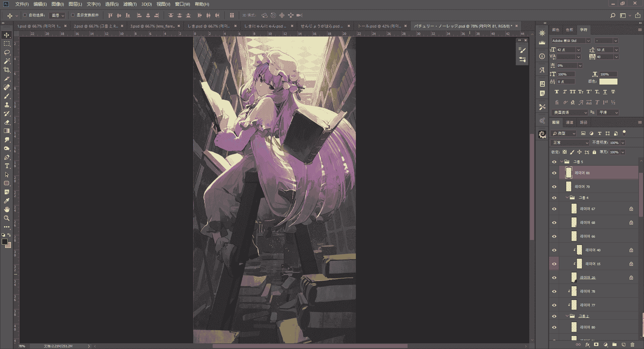Viewport: 644px width, 349px height.
Task: Select the Hand tool
Action: (7, 209)
